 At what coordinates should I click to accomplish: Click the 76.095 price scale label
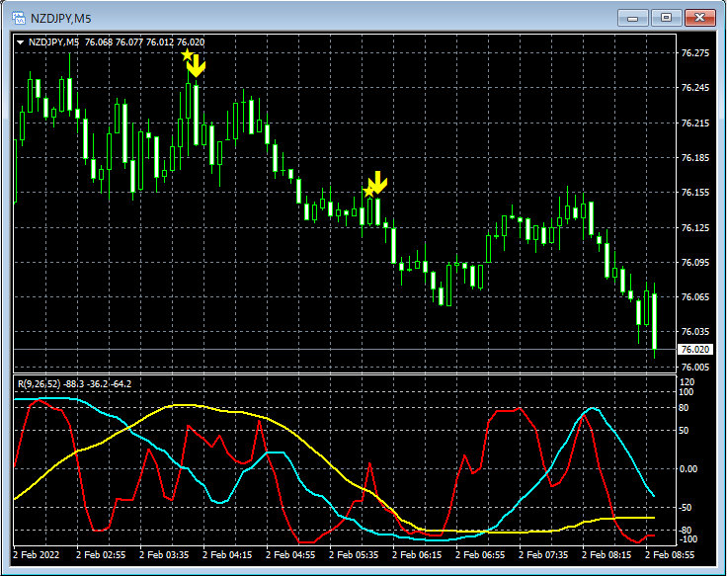[695, 263]
